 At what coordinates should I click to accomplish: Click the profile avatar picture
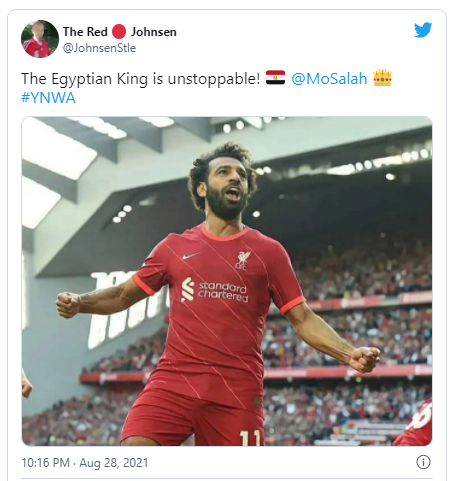(x=40, y=39)
